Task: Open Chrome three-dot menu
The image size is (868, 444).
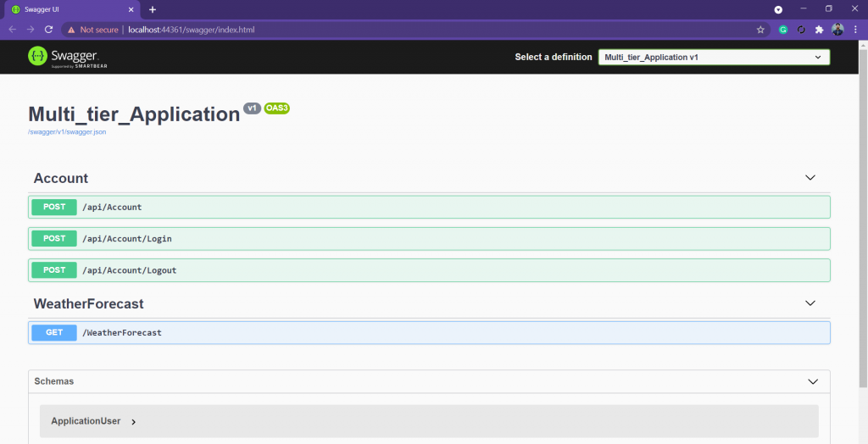Action: (x=855, y=30)
